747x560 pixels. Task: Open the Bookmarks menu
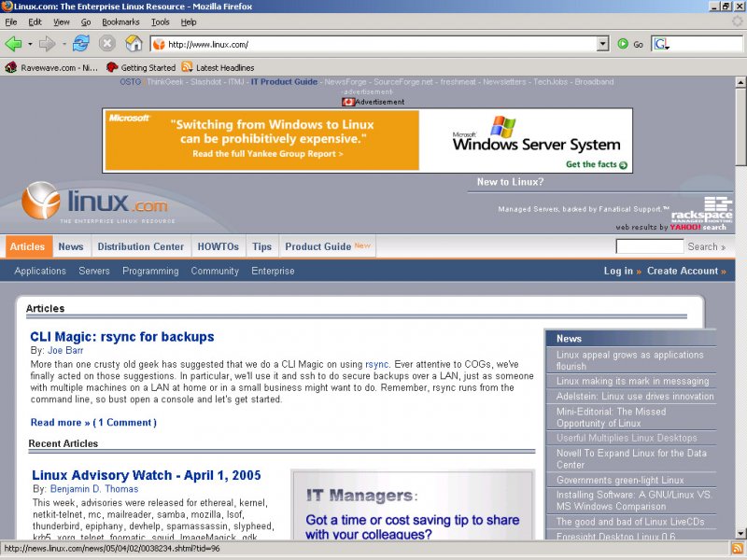tap(120, 21)
